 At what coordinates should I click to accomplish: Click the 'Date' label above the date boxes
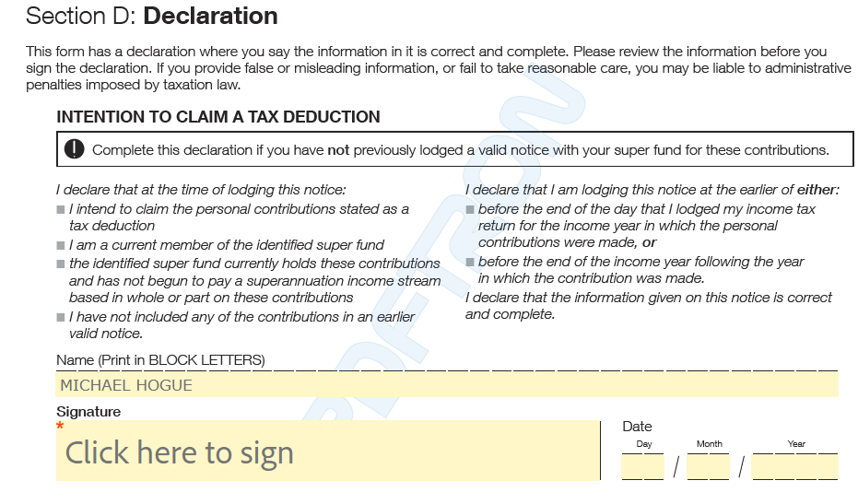[x=637, y=427]
